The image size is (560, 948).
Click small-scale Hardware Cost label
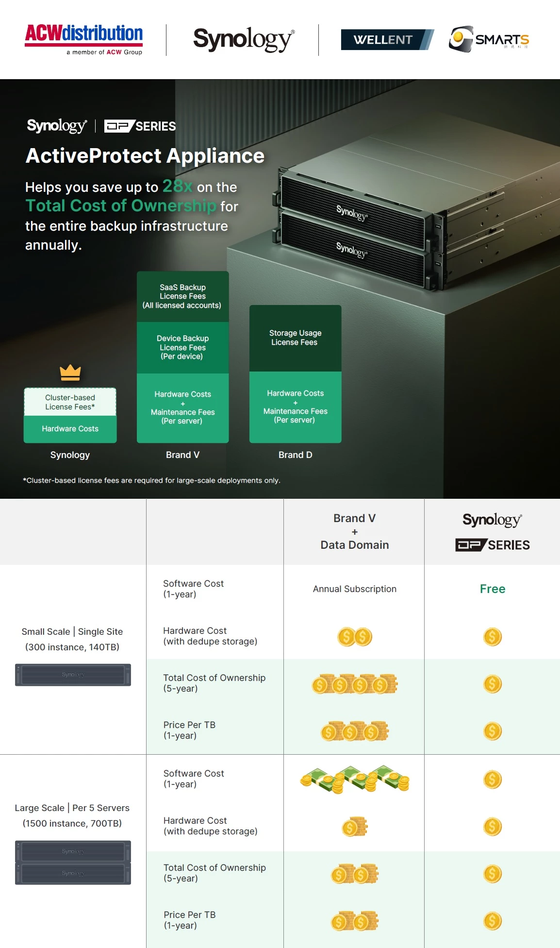[210, 636]
